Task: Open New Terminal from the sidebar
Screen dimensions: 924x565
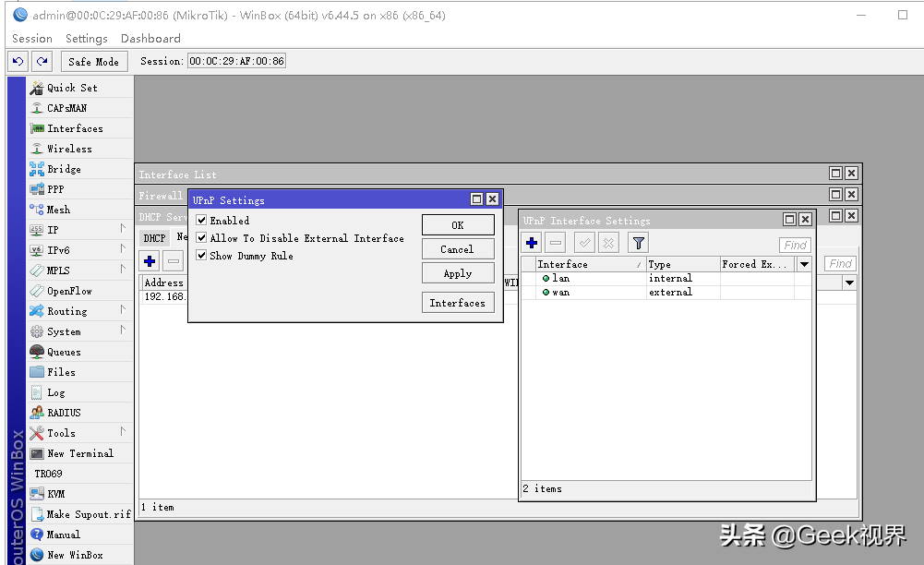Action: 80,453
